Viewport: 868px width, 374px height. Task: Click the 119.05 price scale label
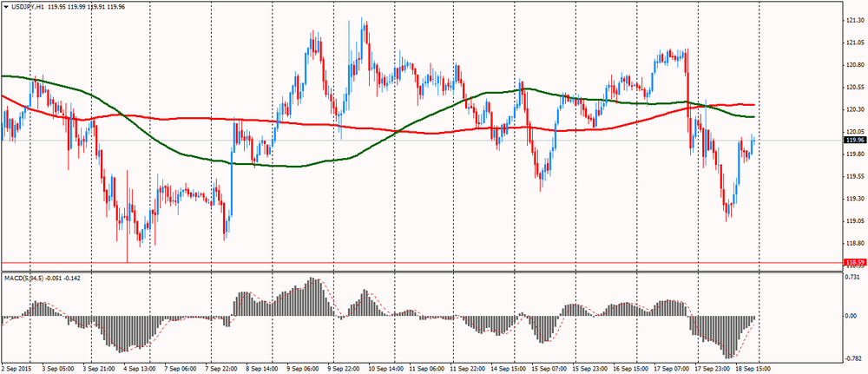pos(855,220)
